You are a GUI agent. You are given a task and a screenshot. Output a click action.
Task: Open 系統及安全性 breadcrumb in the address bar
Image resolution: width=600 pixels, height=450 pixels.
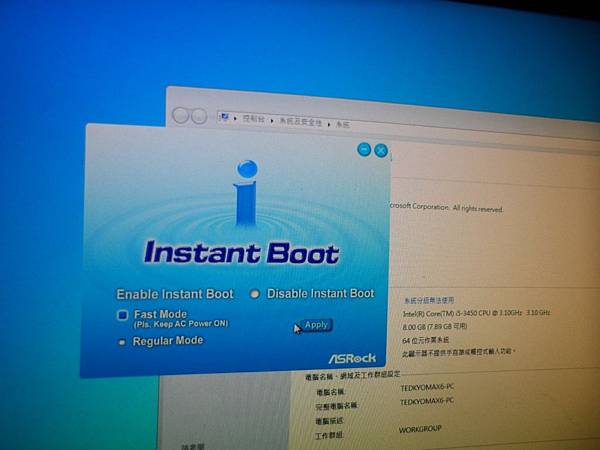[300, 122]
